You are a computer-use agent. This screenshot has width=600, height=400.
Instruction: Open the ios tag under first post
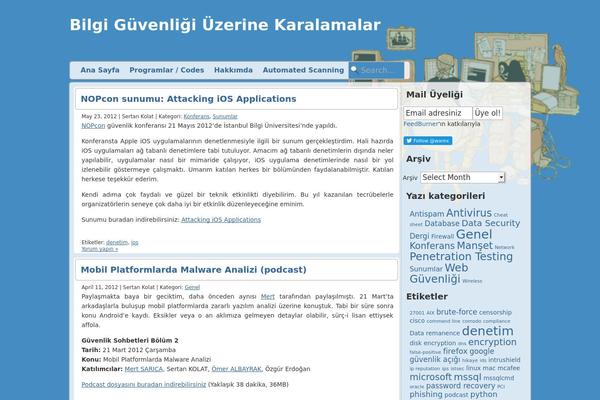tap(134, 242)
